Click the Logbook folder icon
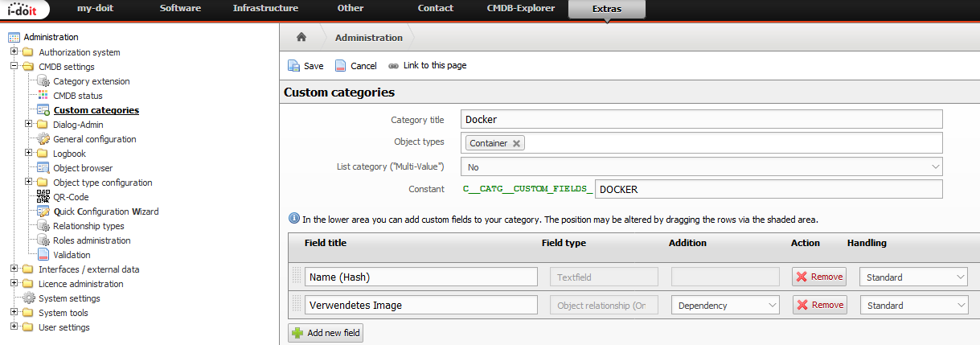980x345 pixels. point(43,154)
